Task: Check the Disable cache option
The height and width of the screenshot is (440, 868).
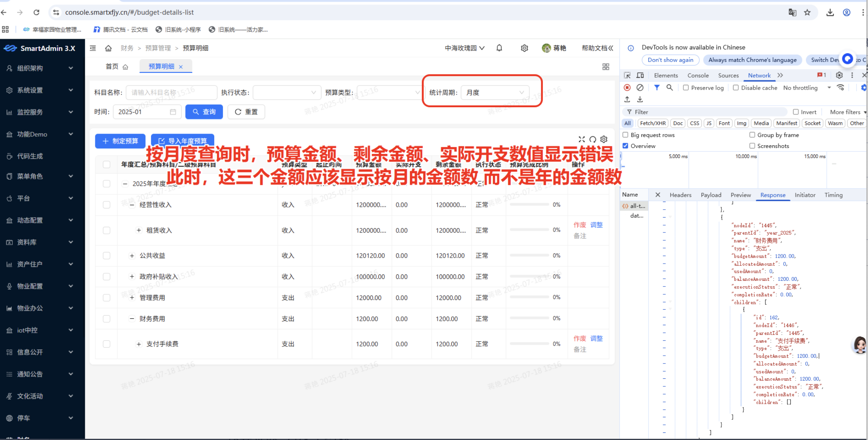Action: (x=736, y=88)
